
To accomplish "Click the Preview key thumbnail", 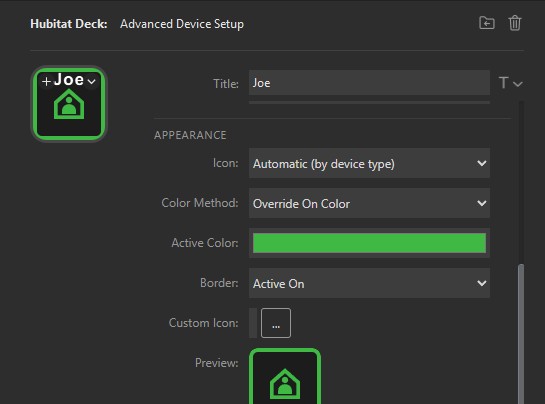I will (285, 376).
